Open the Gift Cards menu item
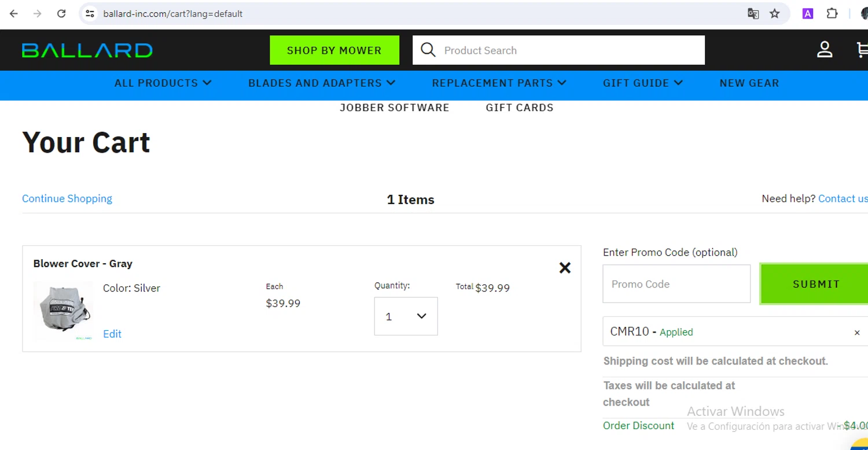This screenshot has height=450, width=868. (x=520, y=108)
